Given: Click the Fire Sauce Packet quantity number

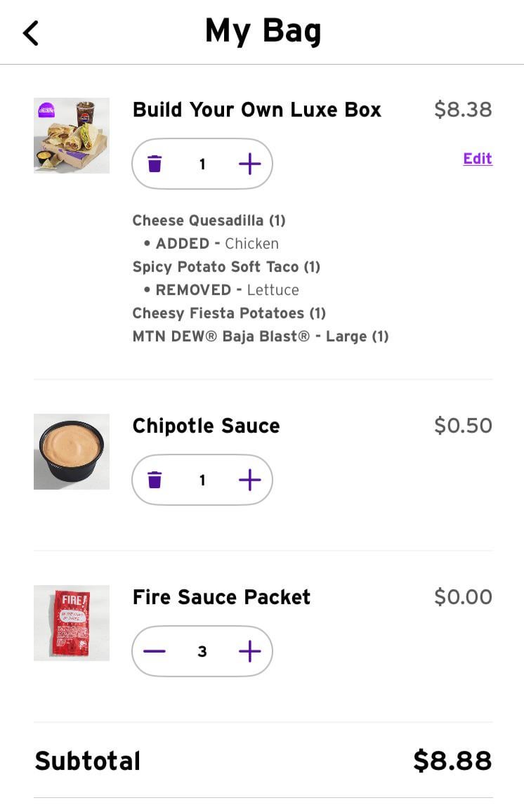Looking at the screenshot, I should (x=202, y=652).
